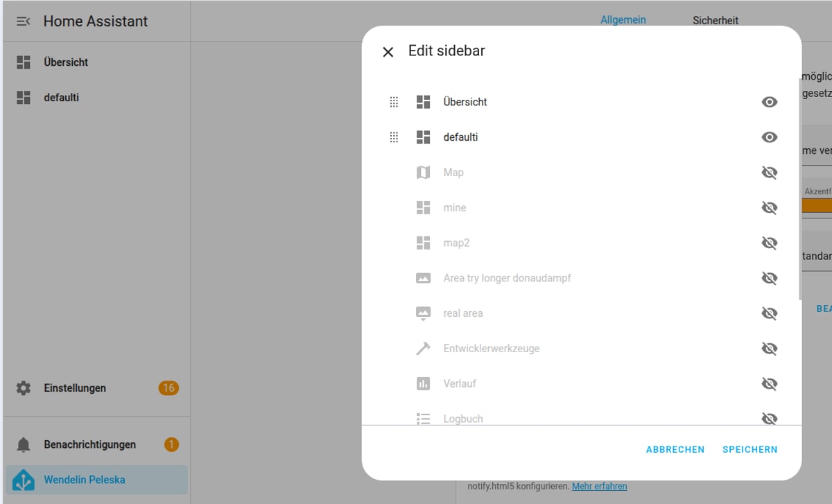Image resolution: width=832 pixels, height=504 pixels.
Task: Open the Mehr erfahren link
Action: [x=599, y=486]
